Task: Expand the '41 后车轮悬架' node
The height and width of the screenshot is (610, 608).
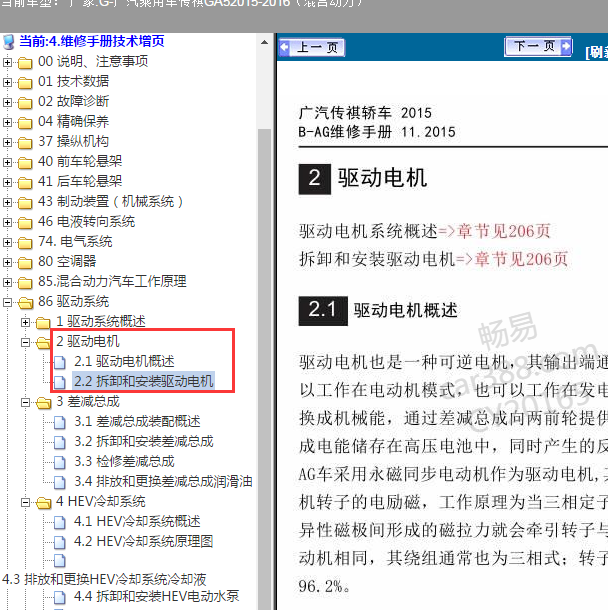Action: [x=7, y=182]
